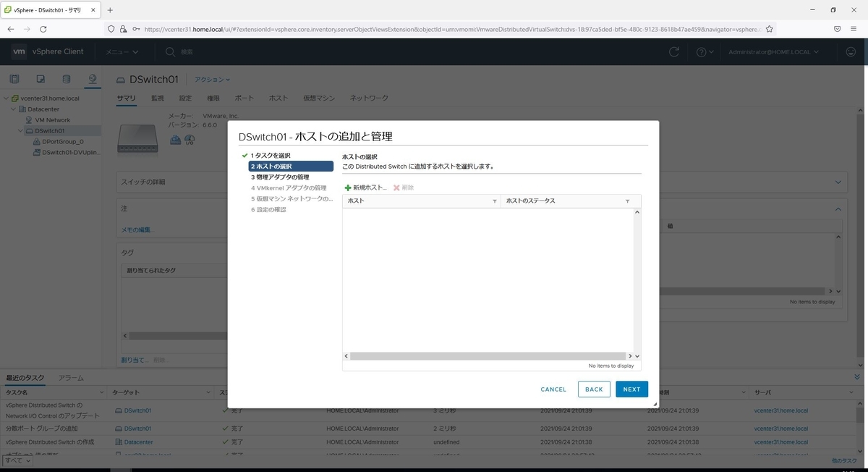Collapse the vcenter31.home.local tree node

(x=6, y=98)
